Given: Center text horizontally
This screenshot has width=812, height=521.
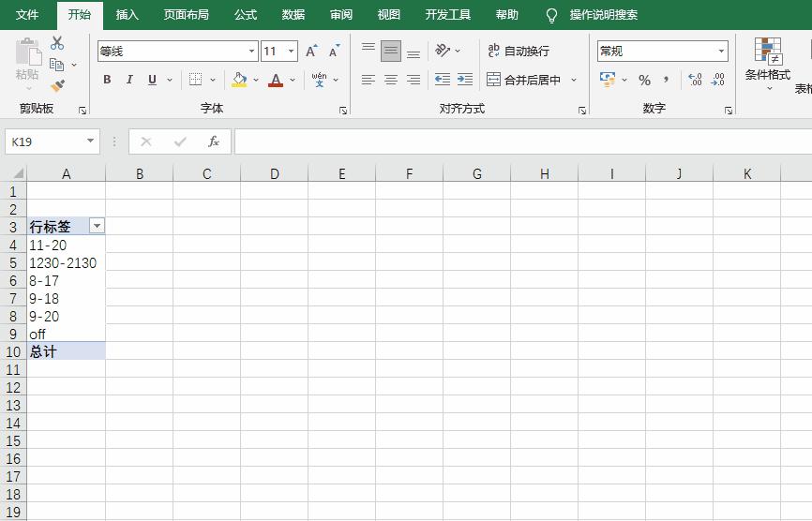Looking at the screenshot, I should pos(391,80).
